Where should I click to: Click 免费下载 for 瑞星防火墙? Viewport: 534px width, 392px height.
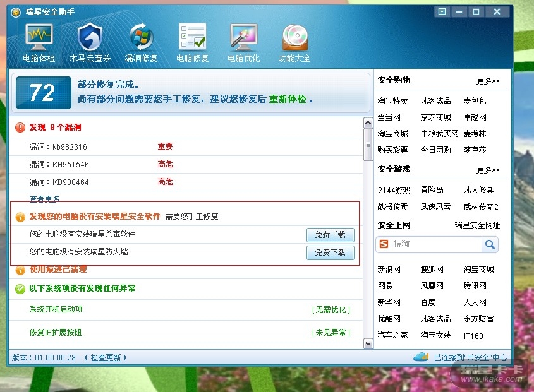(331, 252)
